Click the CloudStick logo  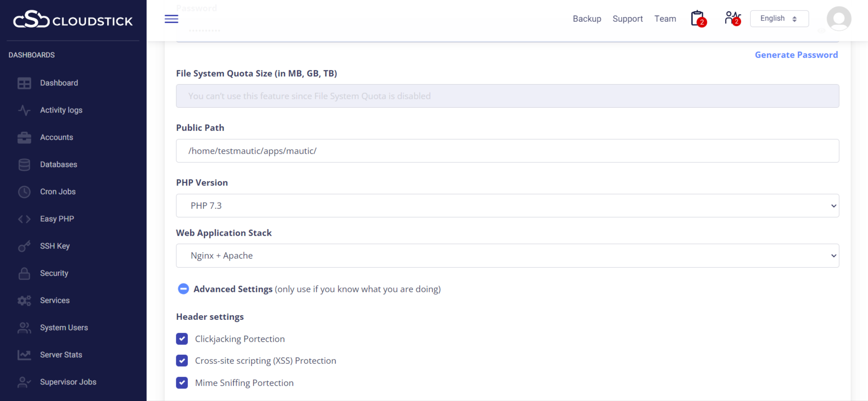[73, 20]
